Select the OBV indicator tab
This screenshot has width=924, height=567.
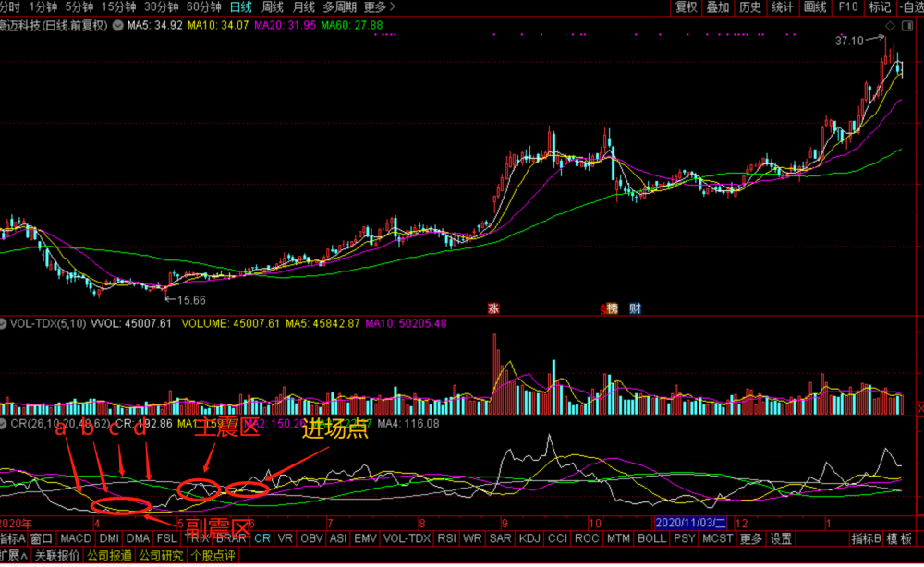(x=311, y=538)
